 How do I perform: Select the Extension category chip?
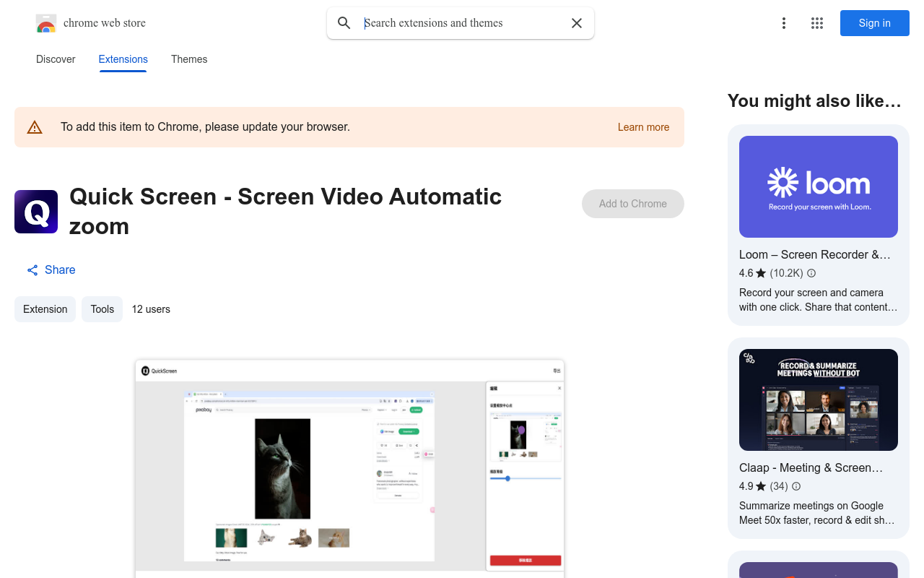point(45,309)
